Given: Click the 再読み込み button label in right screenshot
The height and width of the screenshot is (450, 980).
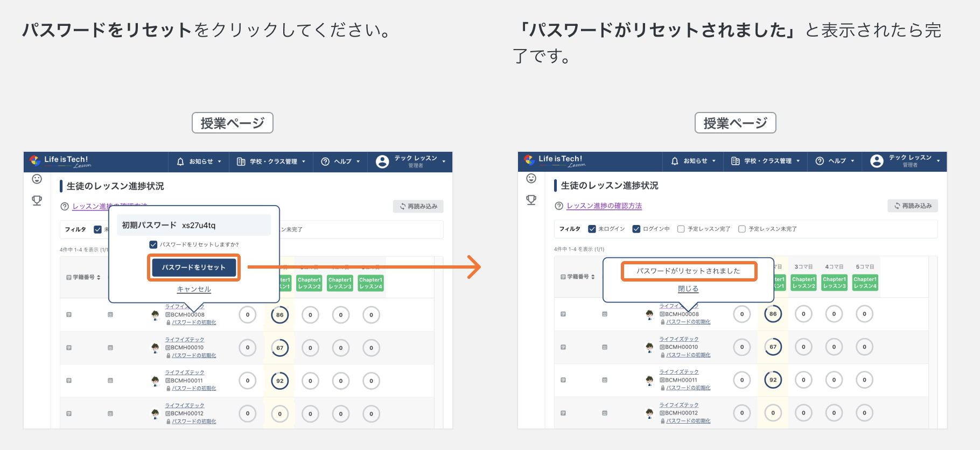Looking at the screenshot, I should pos(917,206).
